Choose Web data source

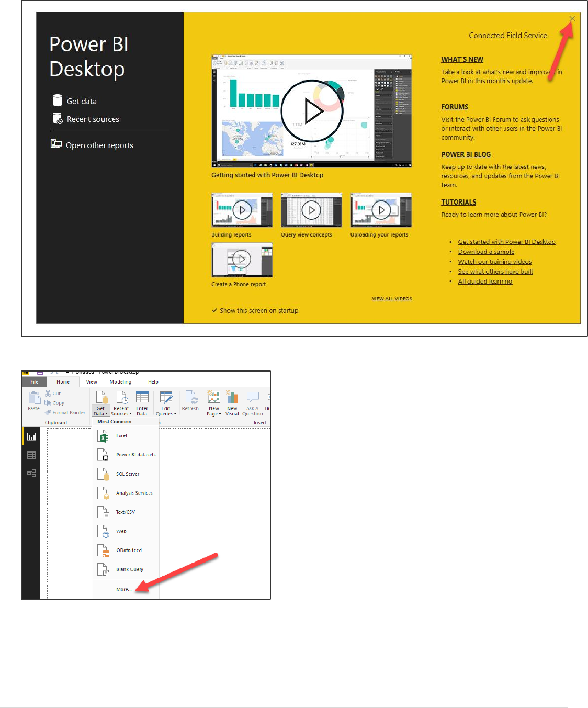click(x=126, y=531)
